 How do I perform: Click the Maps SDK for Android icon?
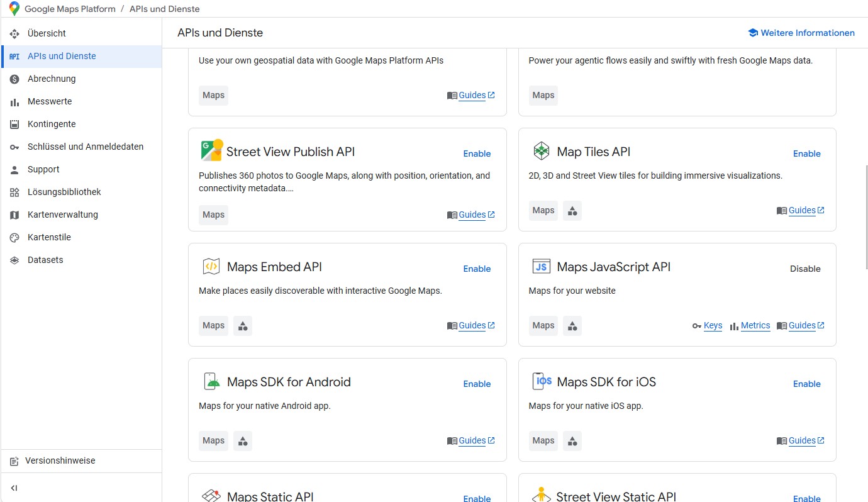pos(211,382)
